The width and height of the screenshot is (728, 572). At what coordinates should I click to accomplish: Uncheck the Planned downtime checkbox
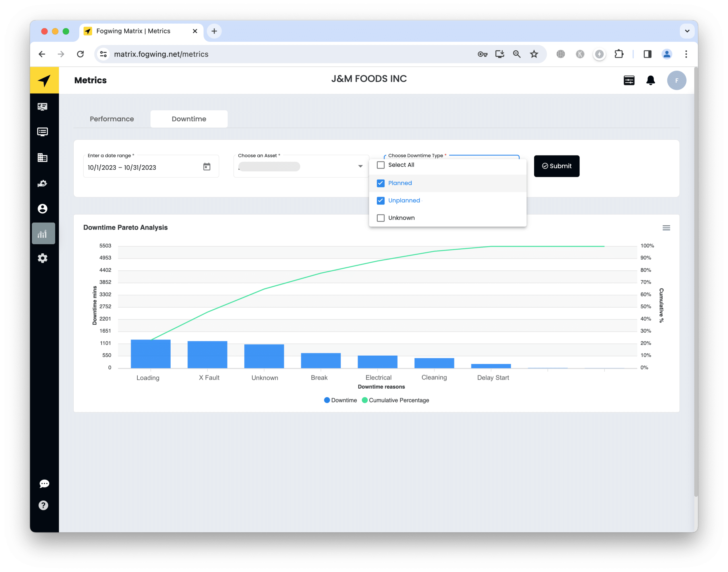click(x=380, y=183)
